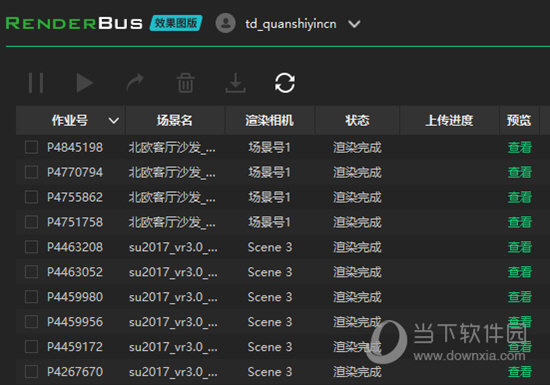Open 查看 preview for job P4459980

(520, 297)
